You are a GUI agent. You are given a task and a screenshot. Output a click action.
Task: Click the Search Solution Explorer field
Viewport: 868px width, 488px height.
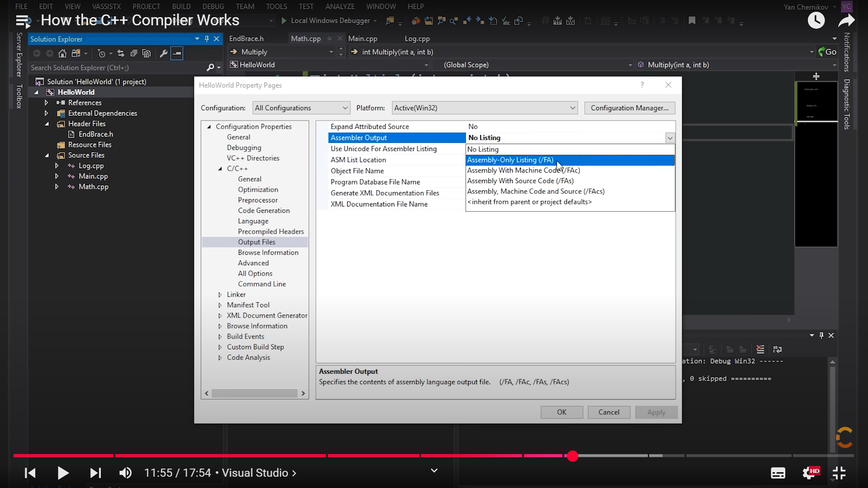point(118,68)
